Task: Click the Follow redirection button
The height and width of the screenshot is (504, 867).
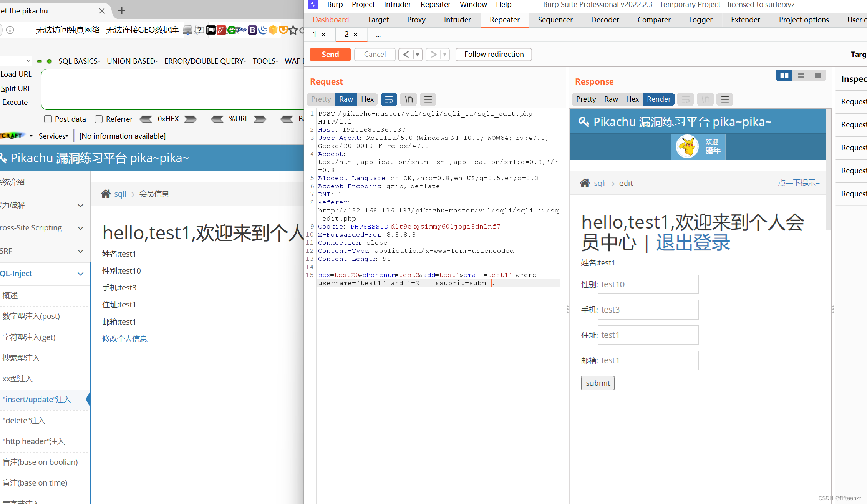Action: [494, 54]
